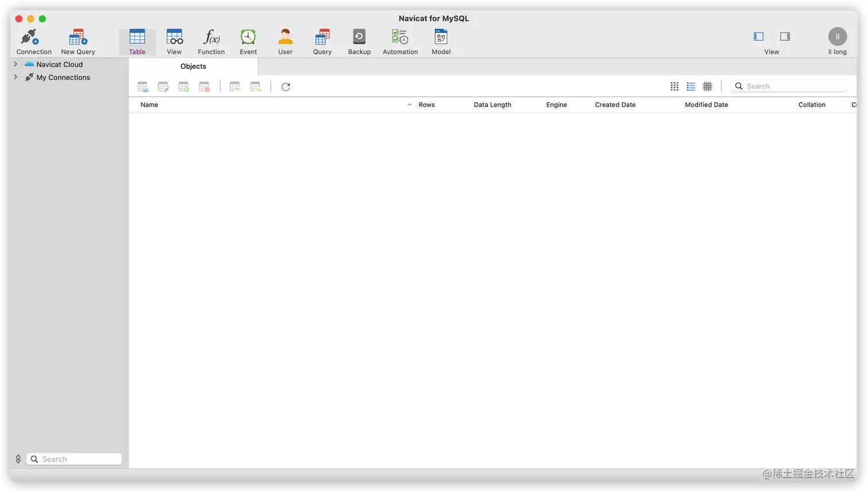Image resolution: width=868 pixels, height=493 pixels.
Task: Switch to icon grid view
Action: point(675,86)
